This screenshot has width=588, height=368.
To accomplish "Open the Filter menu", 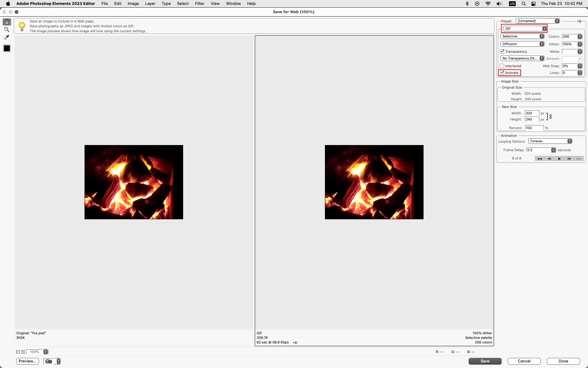I will point(199,4).
